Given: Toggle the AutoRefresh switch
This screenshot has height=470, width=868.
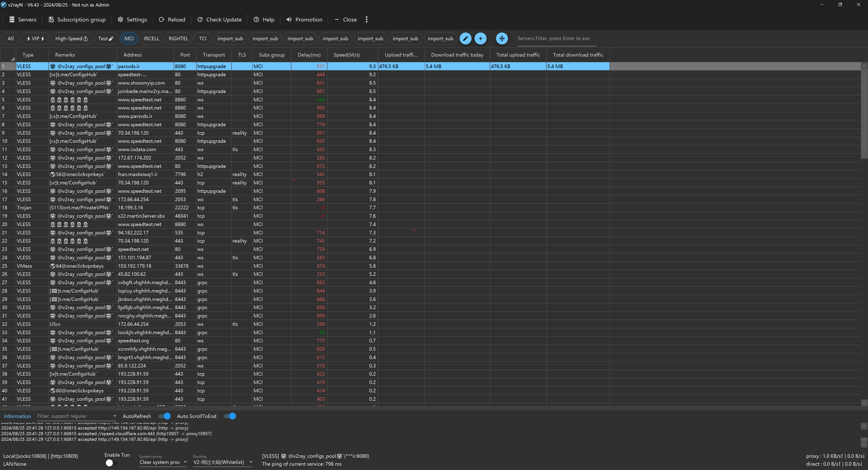Looking at the screenshot, I should point(164,416).
